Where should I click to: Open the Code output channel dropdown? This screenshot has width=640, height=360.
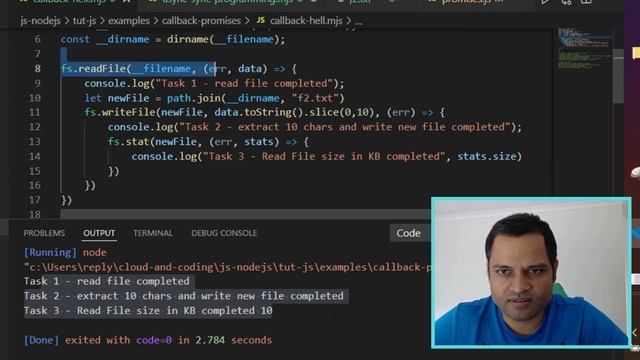[x=410, y=233]
